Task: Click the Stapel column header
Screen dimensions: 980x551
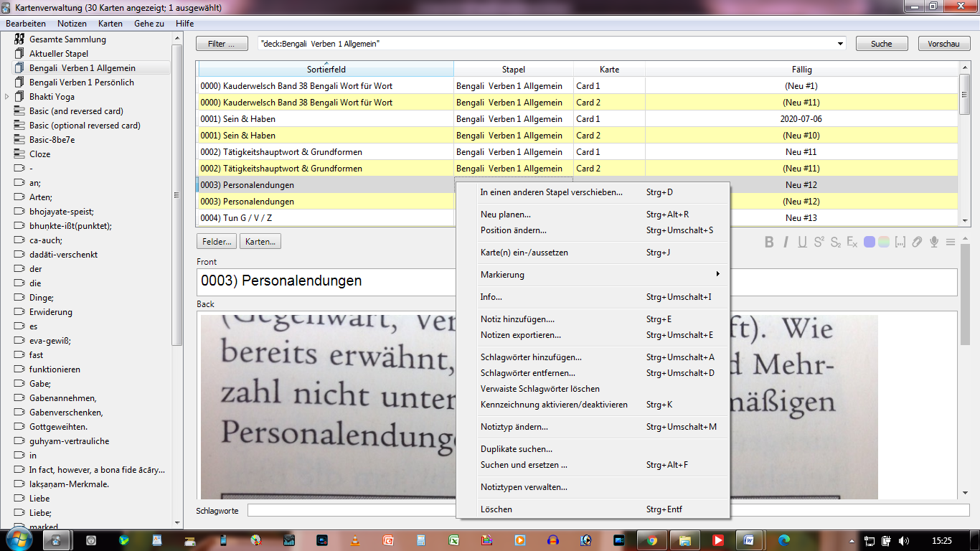Action: pyautogui.click(x=514, y=70)
